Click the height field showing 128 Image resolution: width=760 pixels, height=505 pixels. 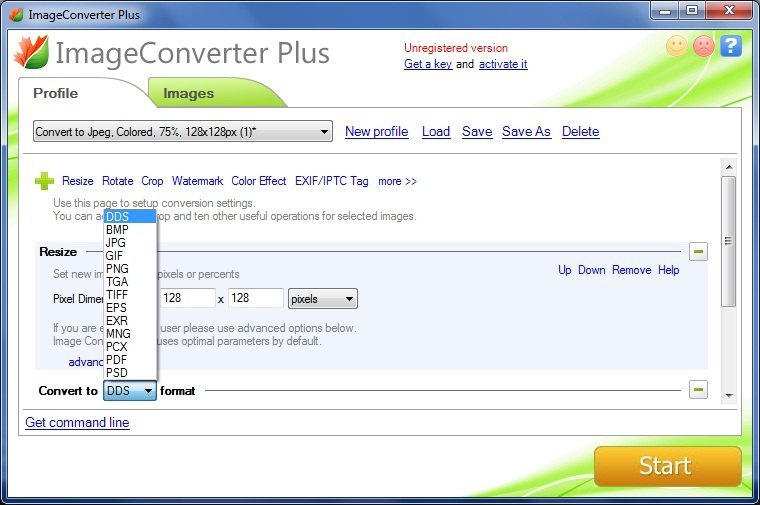255,298
